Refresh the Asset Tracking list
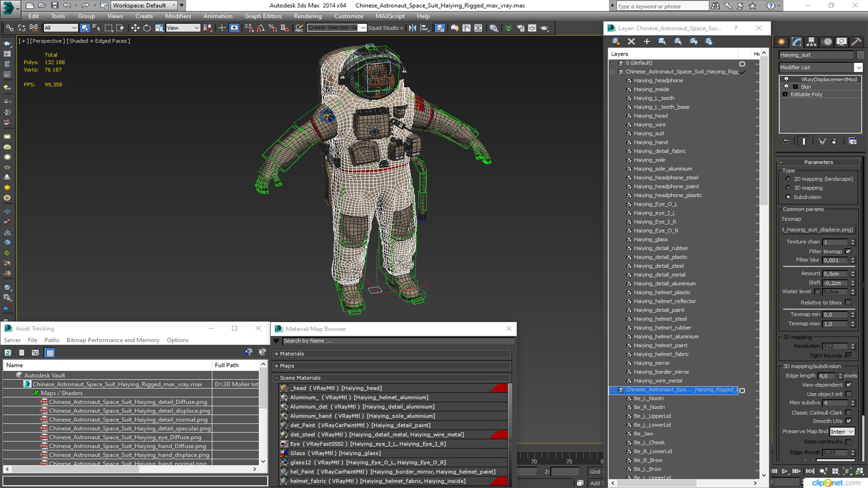The width and height of the screenshot is (868, 488). (8, 353)
